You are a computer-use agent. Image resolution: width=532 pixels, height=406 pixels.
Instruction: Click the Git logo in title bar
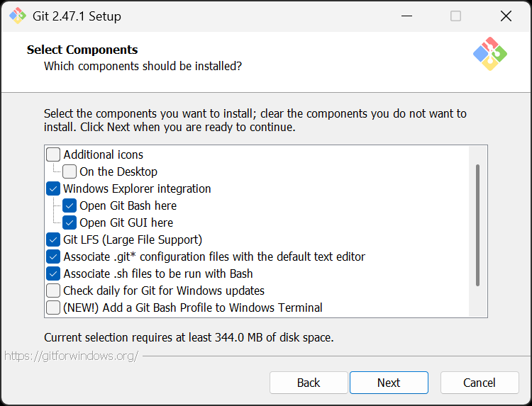[x=17, y=16]
